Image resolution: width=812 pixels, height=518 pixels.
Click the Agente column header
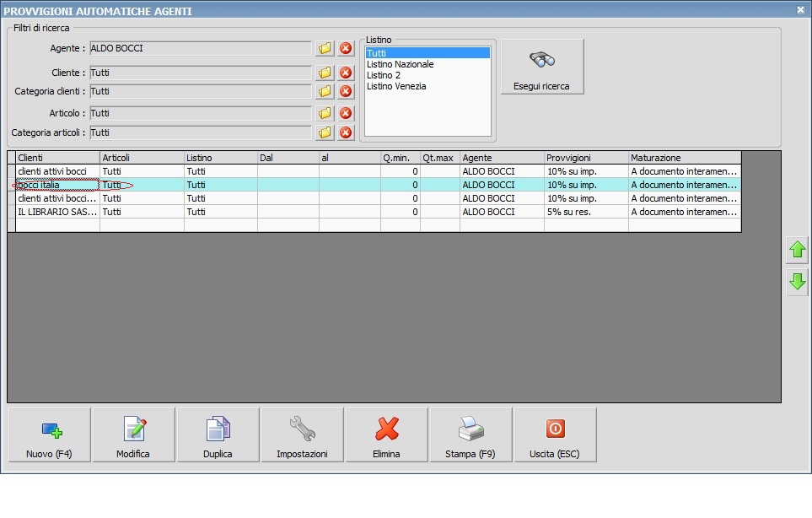503,158
